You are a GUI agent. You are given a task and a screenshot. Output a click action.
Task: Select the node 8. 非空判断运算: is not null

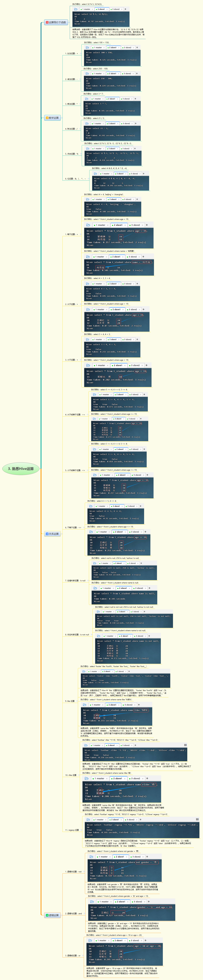click(77, 635)
